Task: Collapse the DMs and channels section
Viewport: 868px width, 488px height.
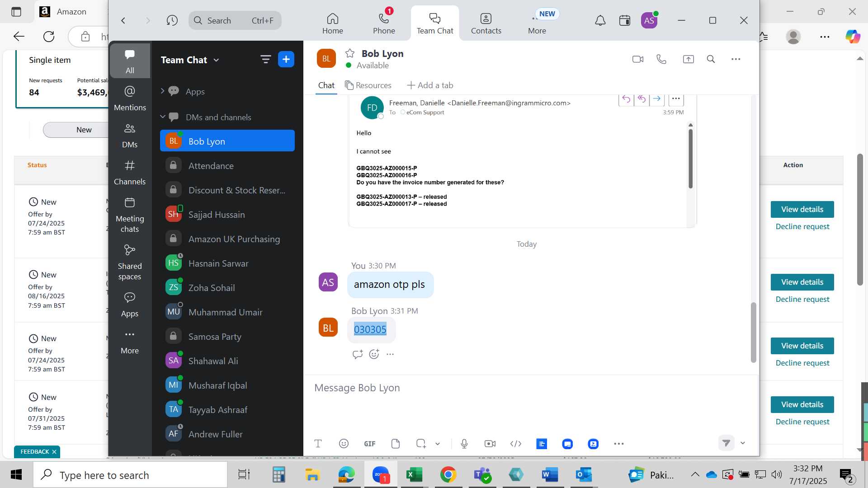Action: pos(163,117)
